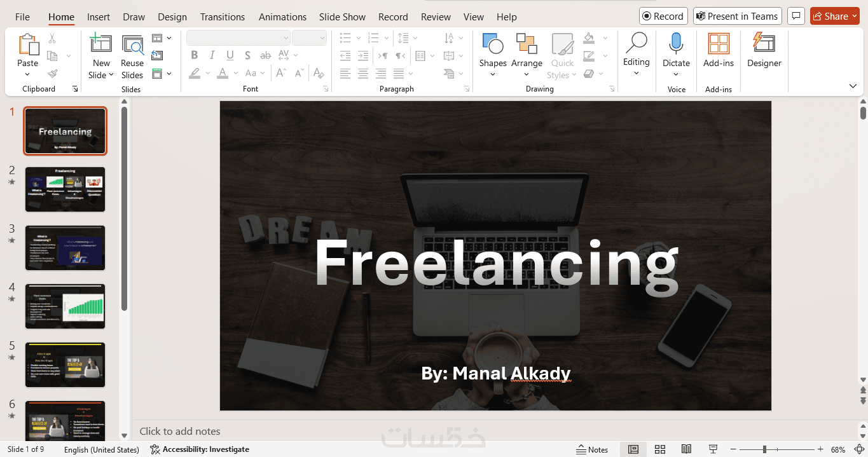
Task: Click the Shape Outline pen icon
Action: pos(589,56)
